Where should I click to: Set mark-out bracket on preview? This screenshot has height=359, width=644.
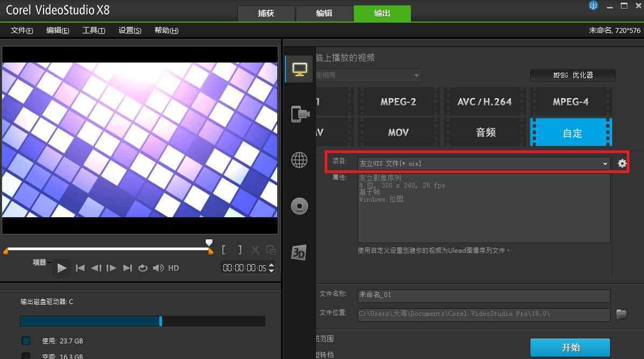tap(240, 250)
